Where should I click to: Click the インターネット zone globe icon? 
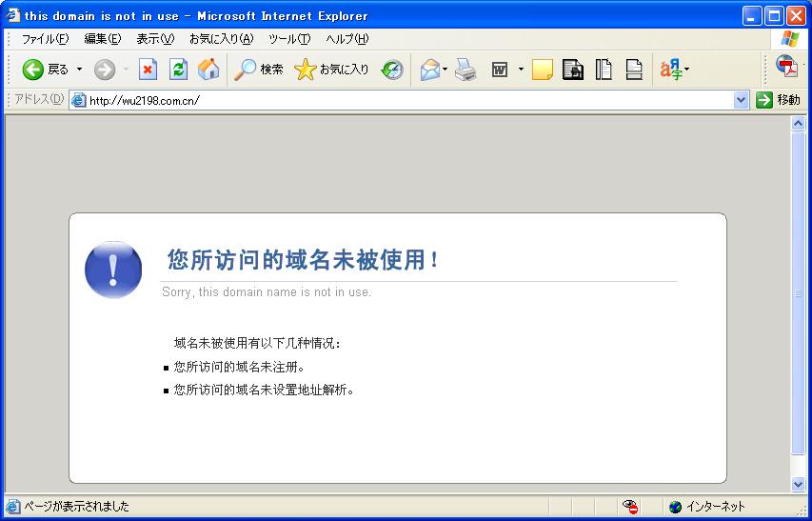(675, 507)
